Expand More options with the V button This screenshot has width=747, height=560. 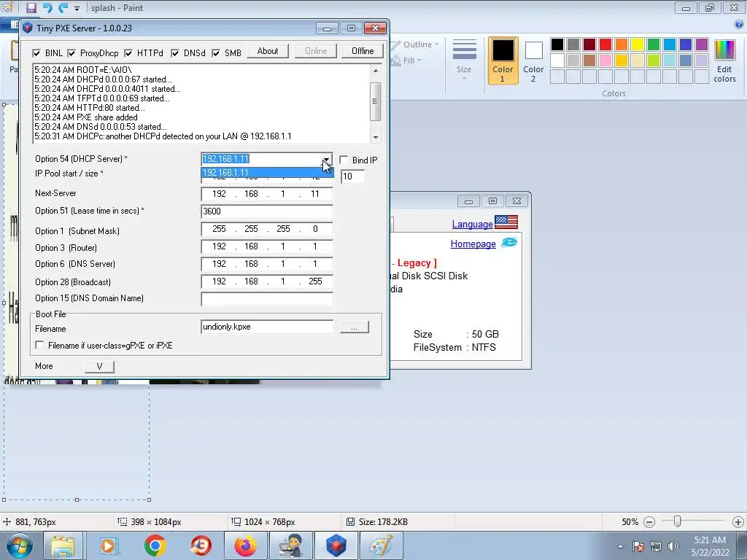pyautogui.click(x=99, y=366)
